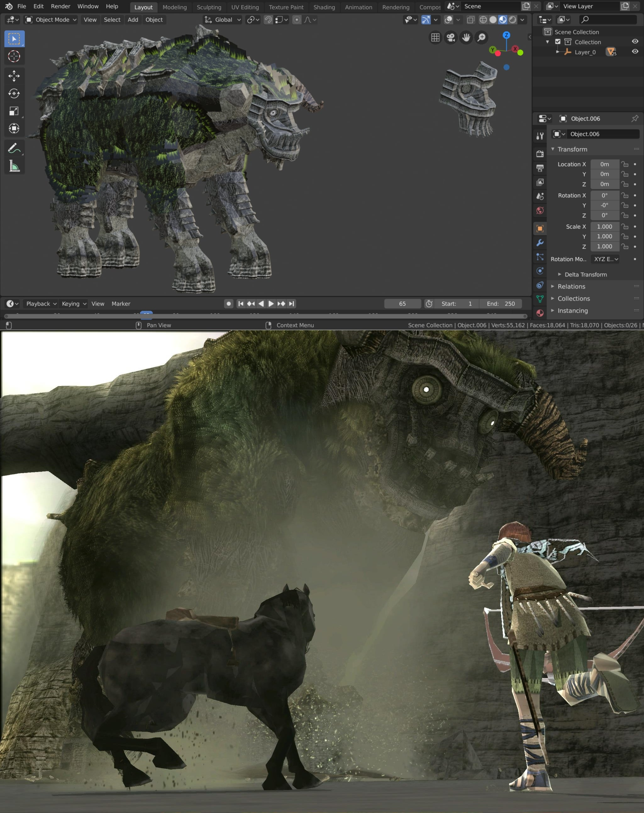
Task: Open the viewport Add menu
Action: pyautogui.click(x=133, y=20)
